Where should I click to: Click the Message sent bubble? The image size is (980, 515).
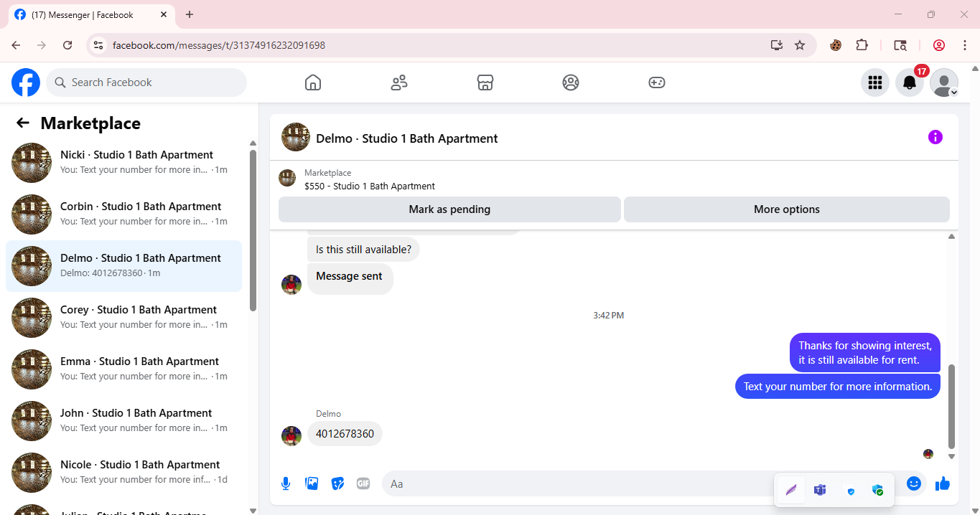click(350, 278)
